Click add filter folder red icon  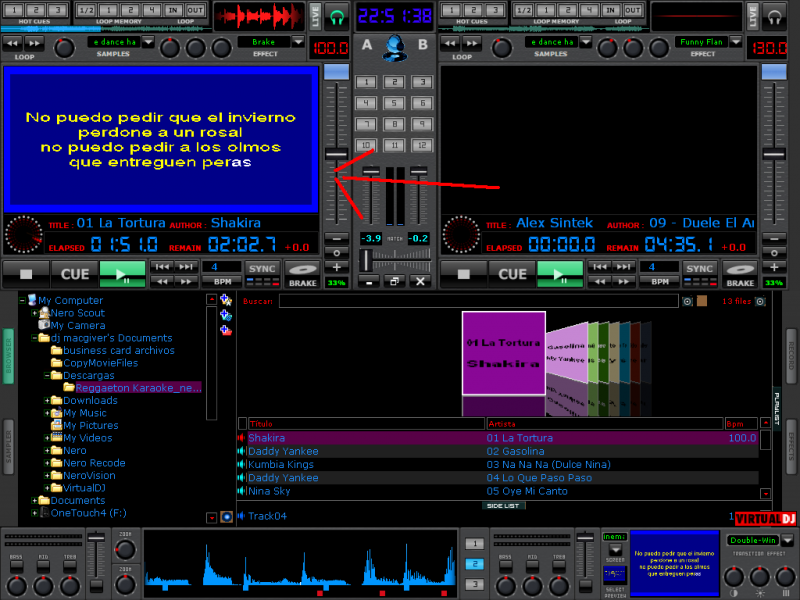point(226,330)
